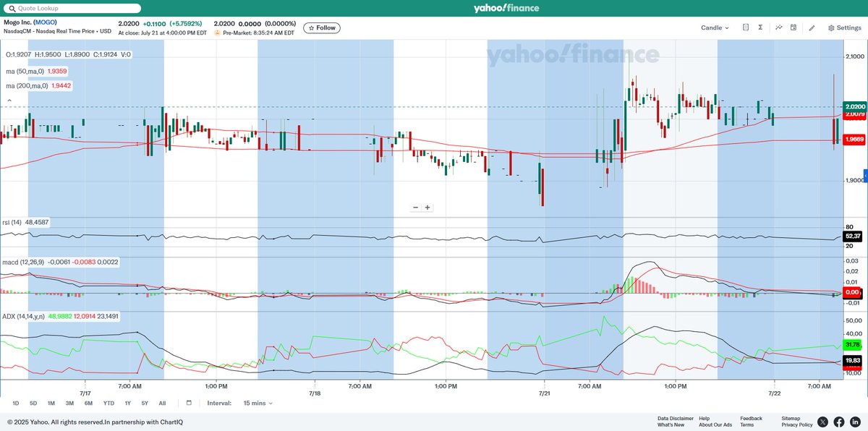868x431 pixels.
Task: Click the ma (50,ma,0) legend label
Action: [25, 71]
